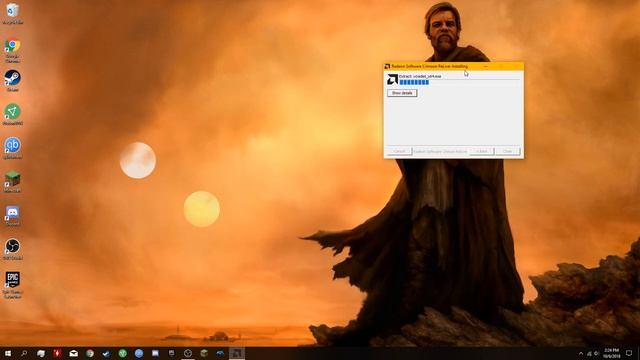Open the OBS Studio desktop shortcut
Viewport: 640px width, 360px height.
pyautogui.click(x=13, y=249)
